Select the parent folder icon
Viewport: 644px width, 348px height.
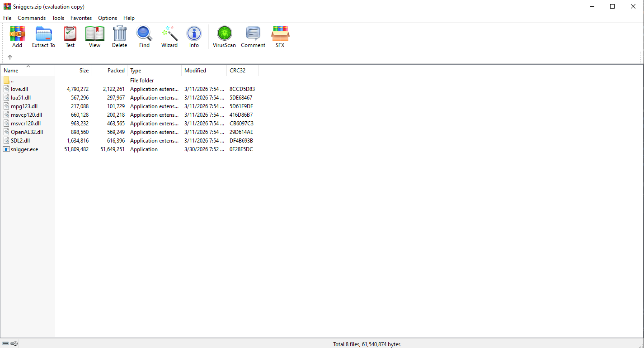point(6,81)
